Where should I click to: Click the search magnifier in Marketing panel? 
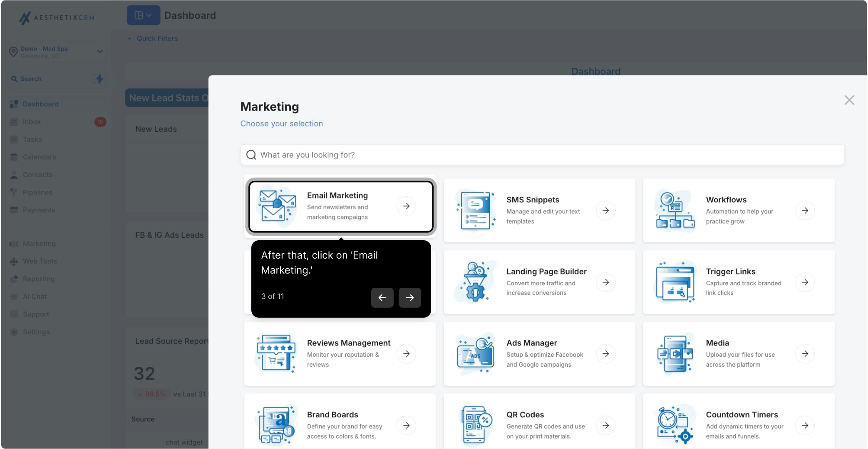(x=251, y=155)
